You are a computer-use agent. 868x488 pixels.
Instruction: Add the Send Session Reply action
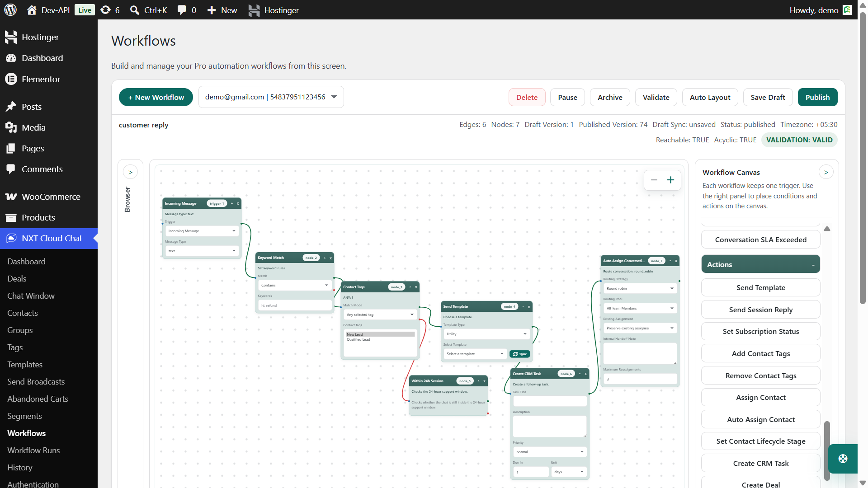pyautogui.click(x=761, y=310)
